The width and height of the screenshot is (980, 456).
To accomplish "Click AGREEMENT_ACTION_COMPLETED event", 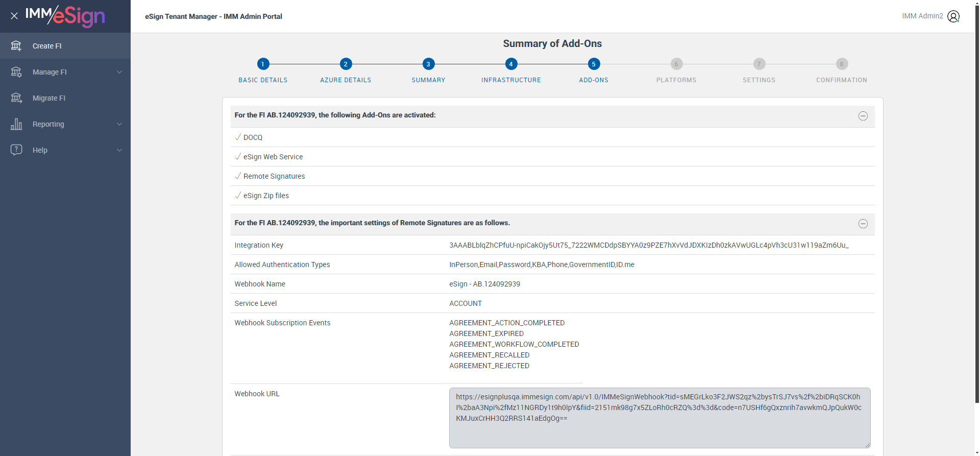I will [507, 323].
